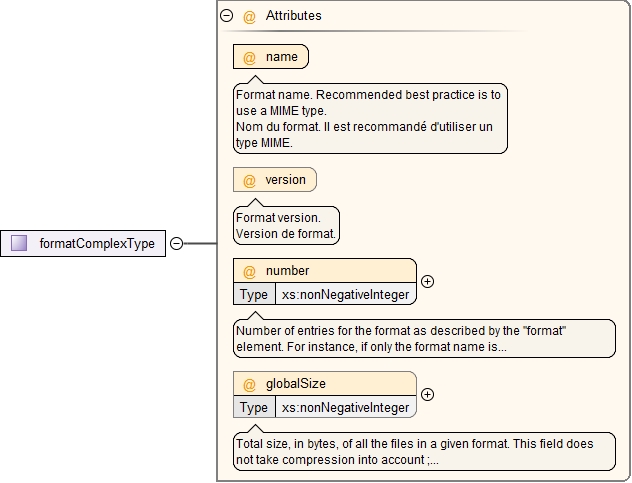Viewport: 632px width, 483px height.
Task: Click the xs:nonNegativeInteger type of globalSize
Action: 345,407
